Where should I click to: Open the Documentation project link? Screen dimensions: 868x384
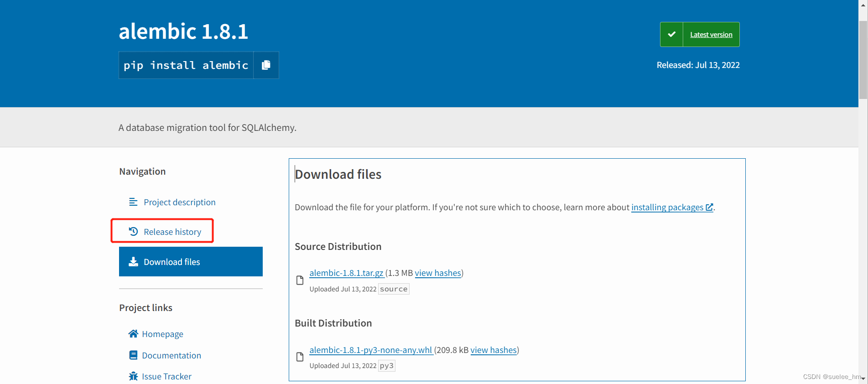tap(172, 355)
